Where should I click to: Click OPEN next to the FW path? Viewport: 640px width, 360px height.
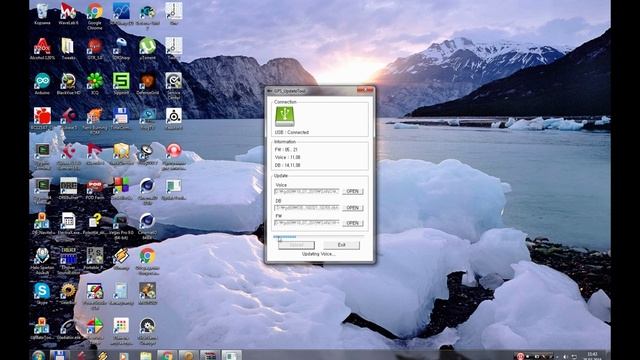click(353, 223)
